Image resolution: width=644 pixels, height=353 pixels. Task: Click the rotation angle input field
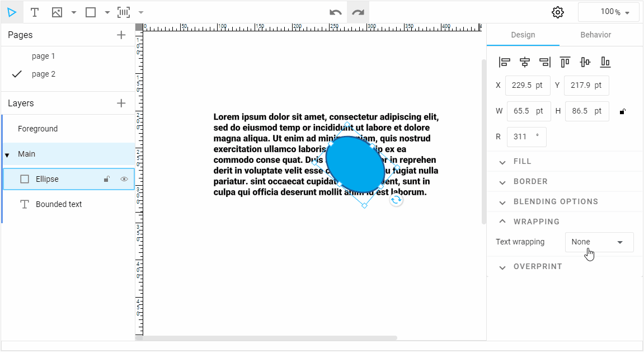pos(527,137)
